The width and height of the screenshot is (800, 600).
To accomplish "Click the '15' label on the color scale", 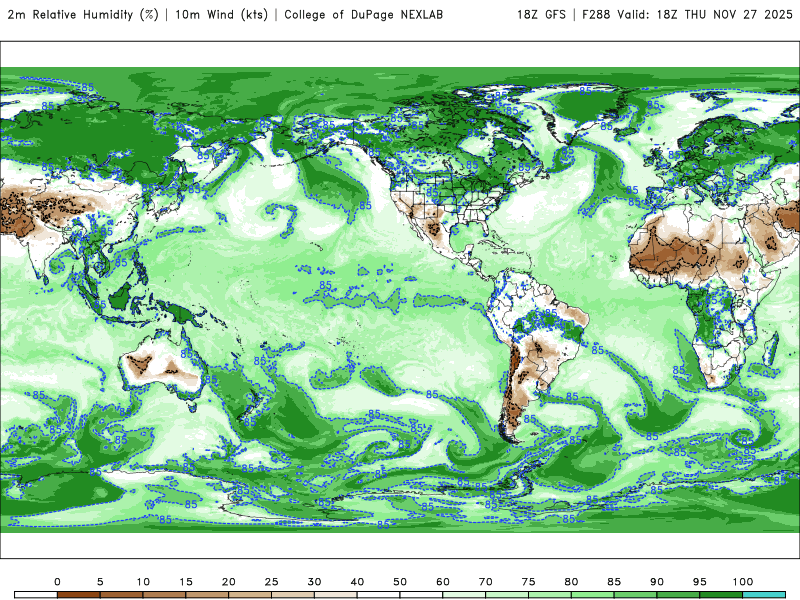I will (186, 582).
